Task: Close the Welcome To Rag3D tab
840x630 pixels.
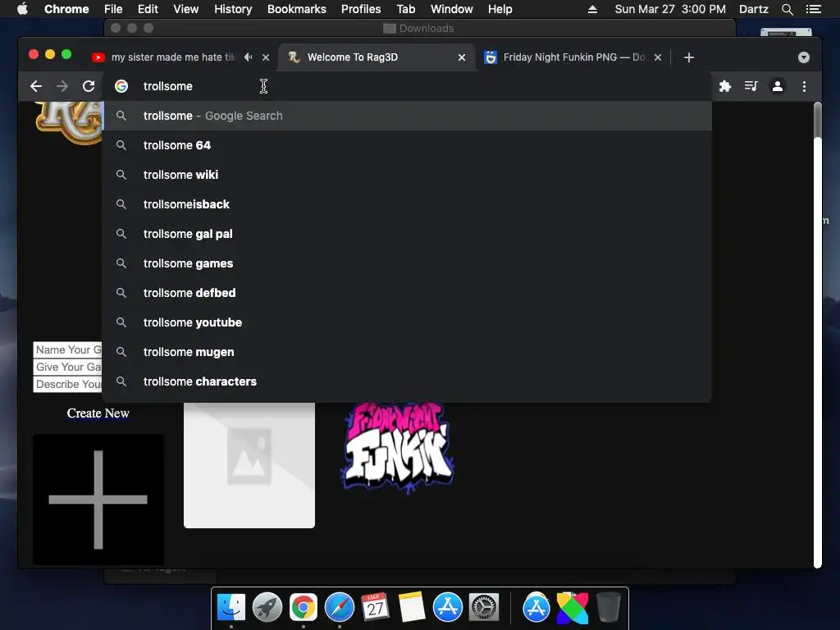Action: pyautogui.click(x=462, y=57)
